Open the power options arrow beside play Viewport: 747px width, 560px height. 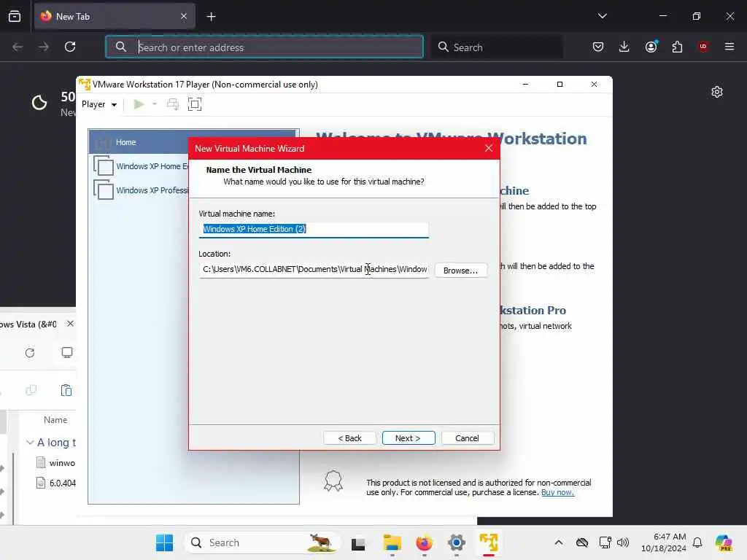pyautogui.click(x=155, y=104)
